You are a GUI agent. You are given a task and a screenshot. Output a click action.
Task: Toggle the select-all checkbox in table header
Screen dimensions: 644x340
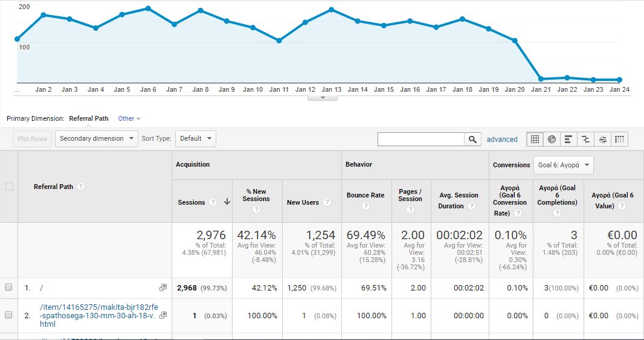[x=9, y=187]
